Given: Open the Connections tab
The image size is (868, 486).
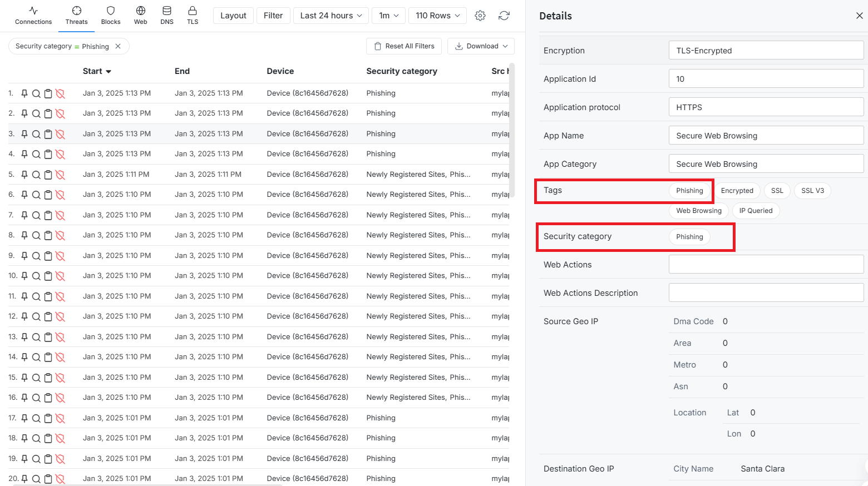Looking at the screenshot, I should (x=33, y=16).
